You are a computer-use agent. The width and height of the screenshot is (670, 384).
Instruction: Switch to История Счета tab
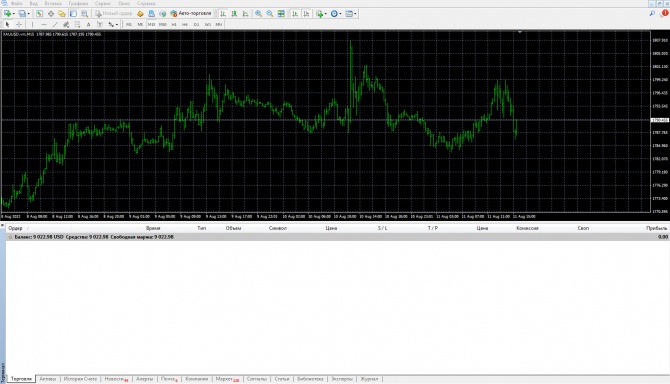pyautogui.click(x=80, y=379)
